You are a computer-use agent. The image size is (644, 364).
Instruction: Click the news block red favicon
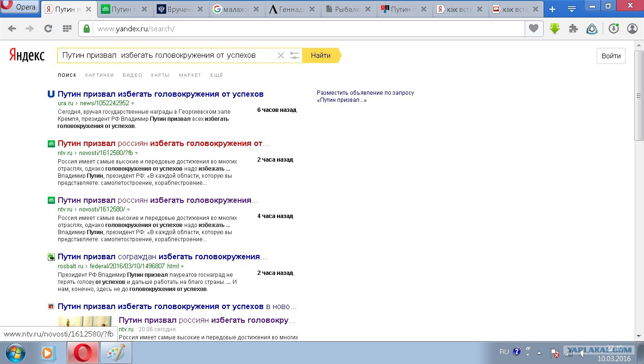51,307
